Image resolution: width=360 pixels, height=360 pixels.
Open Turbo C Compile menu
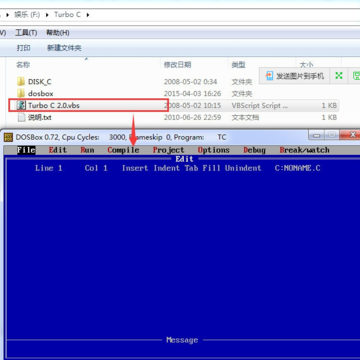(123, 150)
